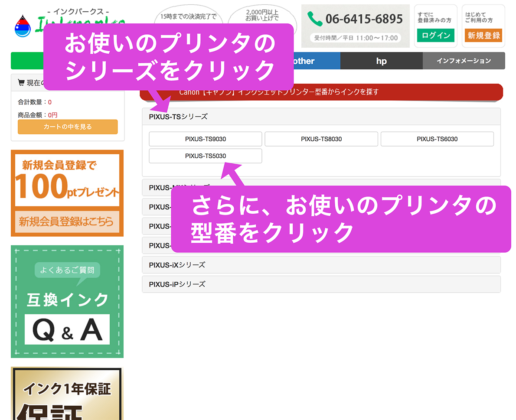Select the PIXUS-TS9030 printer model
This screenshot has height=420, width=516.
(206, 139)
